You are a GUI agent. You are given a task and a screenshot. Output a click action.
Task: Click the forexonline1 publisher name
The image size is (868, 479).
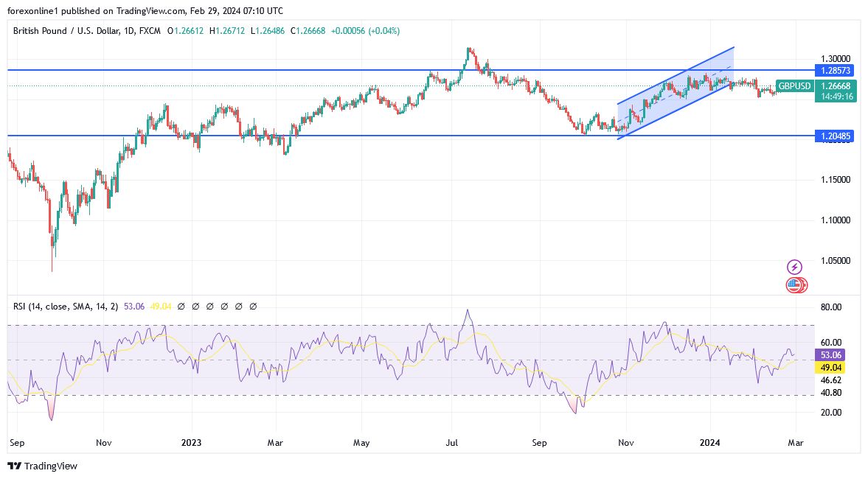coord(29,11)
